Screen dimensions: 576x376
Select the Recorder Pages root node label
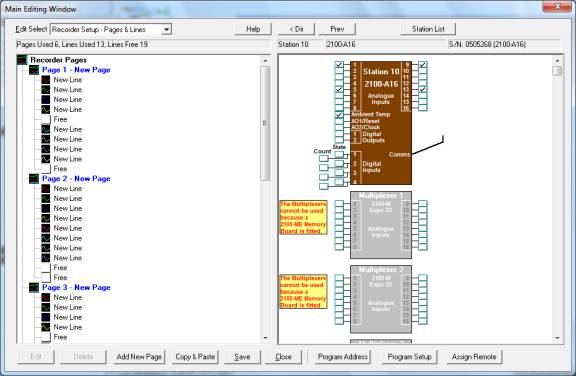[x=58, y=60]
